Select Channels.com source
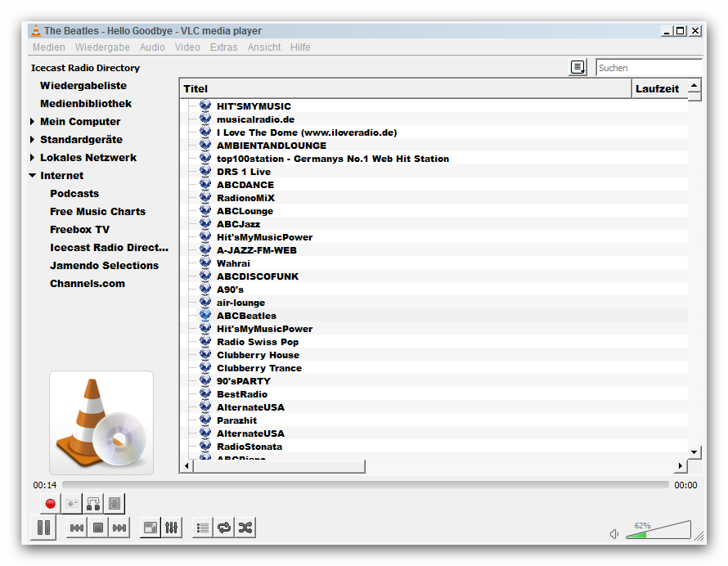The height and width of the screenshot is (566, 728). coord(88,284)
